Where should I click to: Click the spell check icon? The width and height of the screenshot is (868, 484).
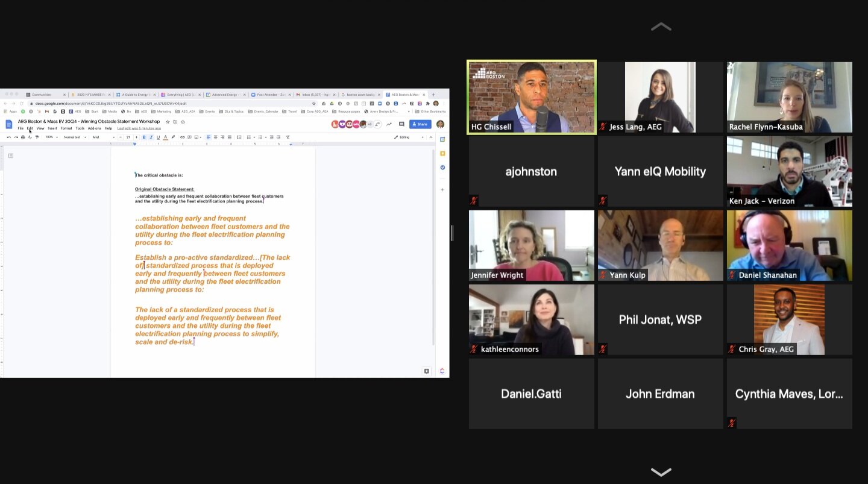click(x=30, y=137)
